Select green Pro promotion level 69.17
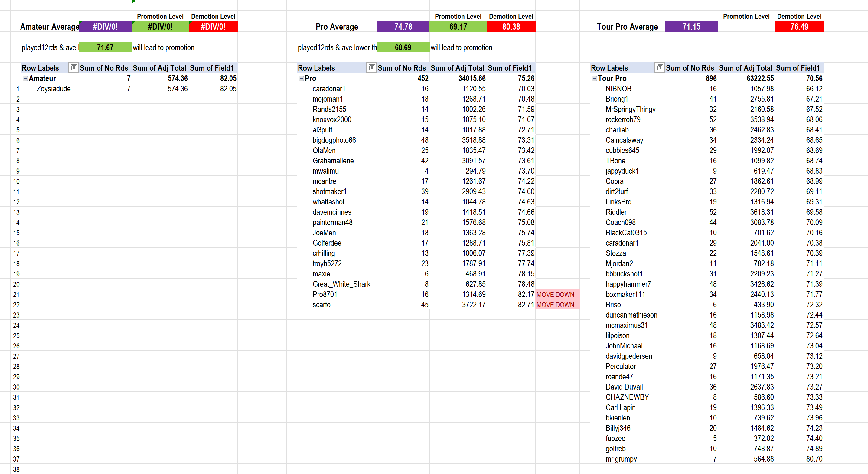This screenshot has width=868, height=474. tap(458, 27)
